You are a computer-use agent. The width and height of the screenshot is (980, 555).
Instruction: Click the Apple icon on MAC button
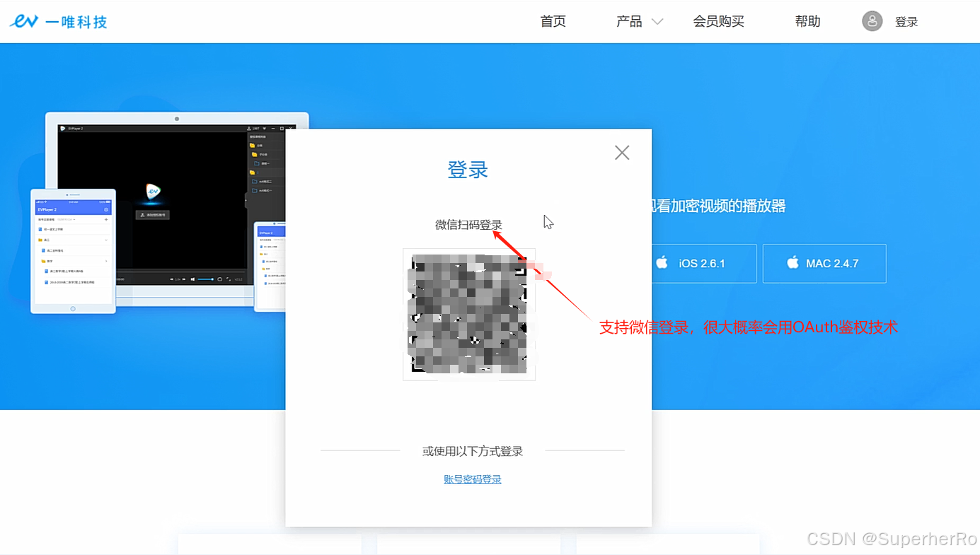click(792, 262)
